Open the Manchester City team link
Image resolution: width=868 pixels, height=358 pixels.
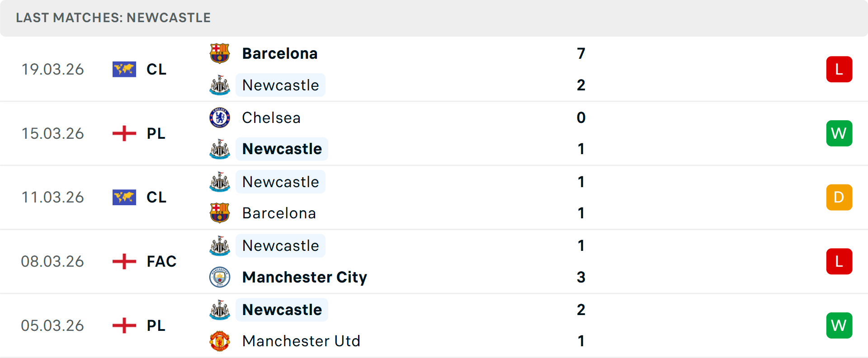click(304, 277)
